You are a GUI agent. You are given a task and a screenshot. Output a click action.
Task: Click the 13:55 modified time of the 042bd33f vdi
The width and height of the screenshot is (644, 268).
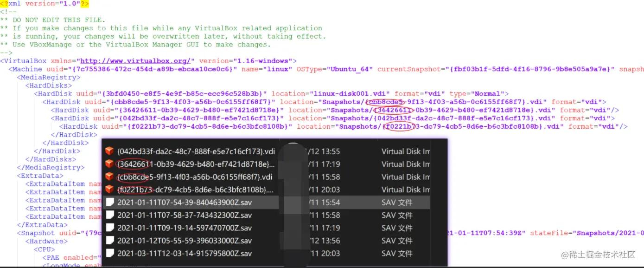pyautogui.click(x=331, y=151)
